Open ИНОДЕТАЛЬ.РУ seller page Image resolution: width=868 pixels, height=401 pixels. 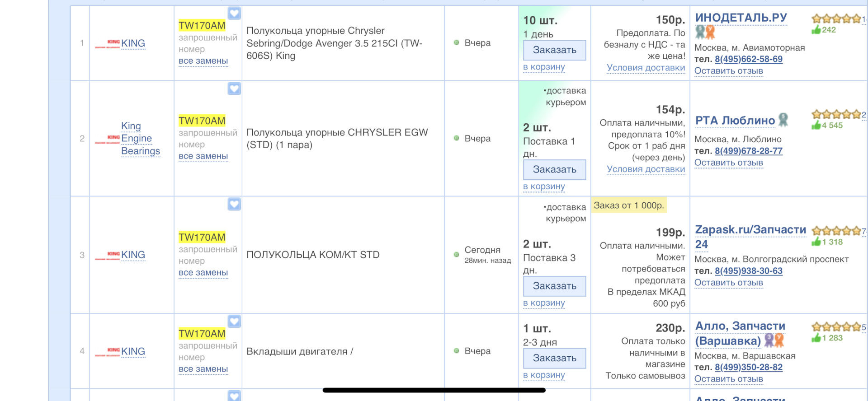coord(741,18)
